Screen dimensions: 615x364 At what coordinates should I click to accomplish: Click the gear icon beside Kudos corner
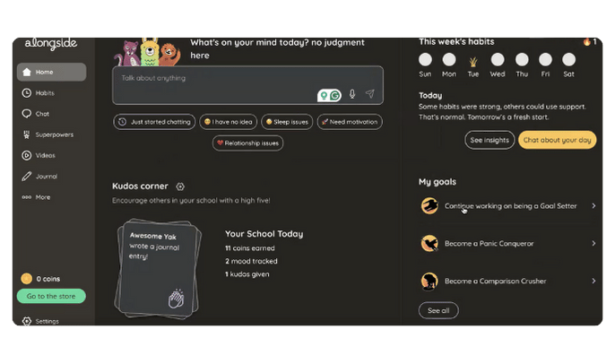pos(180,186)
